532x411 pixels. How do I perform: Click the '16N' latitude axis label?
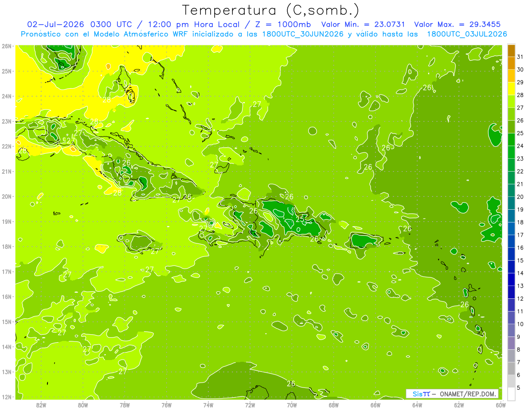(7, 297)
